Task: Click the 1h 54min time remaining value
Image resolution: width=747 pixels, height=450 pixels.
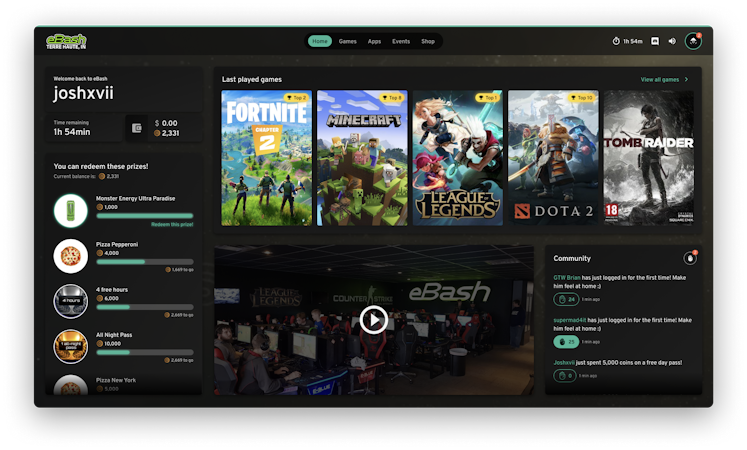Action: [71, 132]
